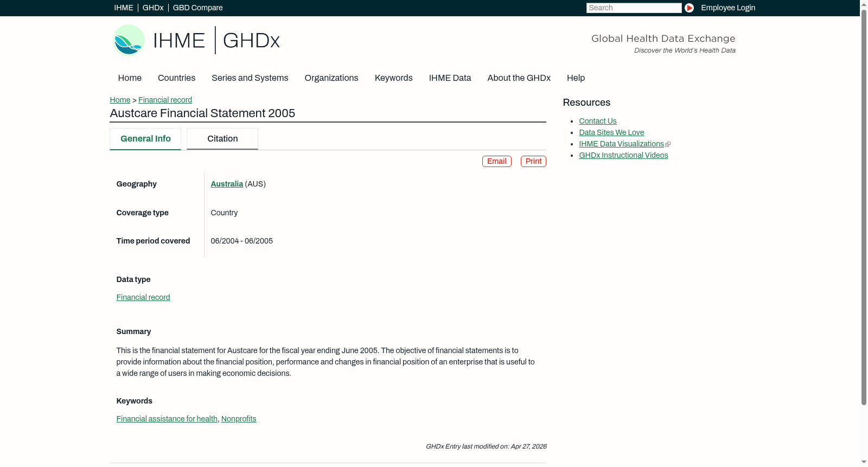This screenshot has width=868, height=467.
Task: Click the page vertical scrollbar thumb
Action: point(864,207)
